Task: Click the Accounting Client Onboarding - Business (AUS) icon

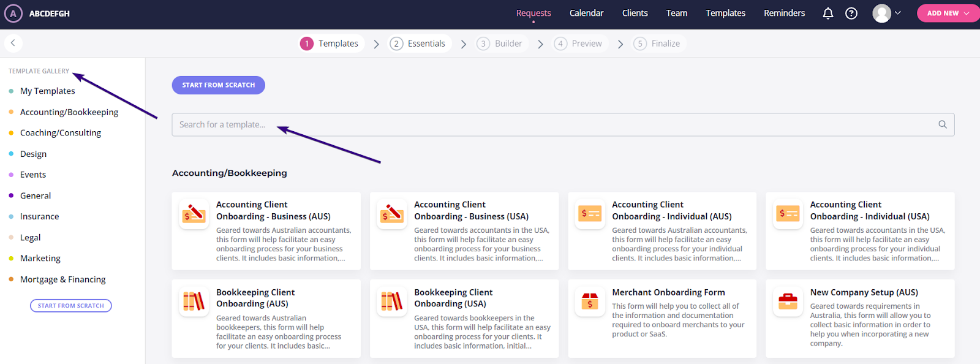Action: point(194,214)
